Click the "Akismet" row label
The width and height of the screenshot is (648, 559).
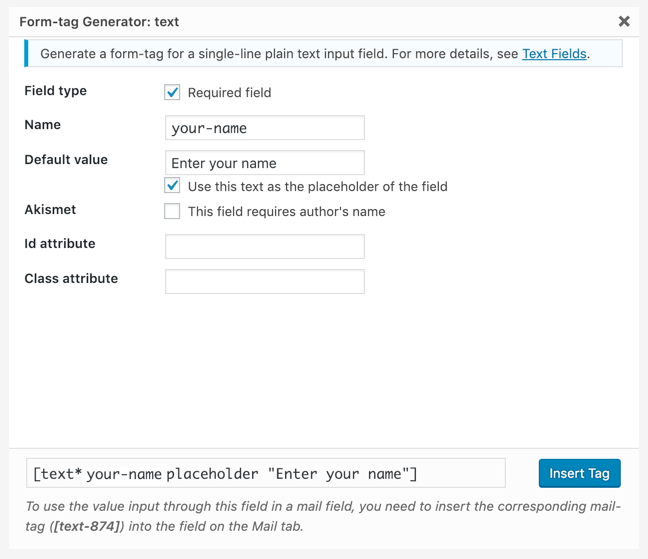coord(50,210)
